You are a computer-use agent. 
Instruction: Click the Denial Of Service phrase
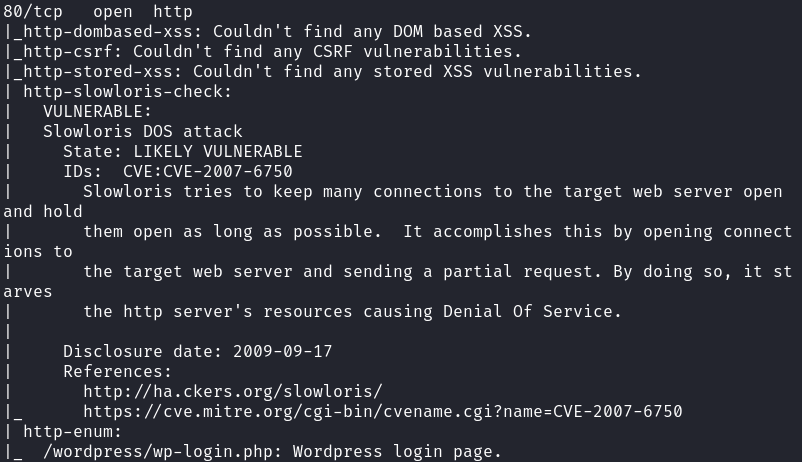[537, 311]
